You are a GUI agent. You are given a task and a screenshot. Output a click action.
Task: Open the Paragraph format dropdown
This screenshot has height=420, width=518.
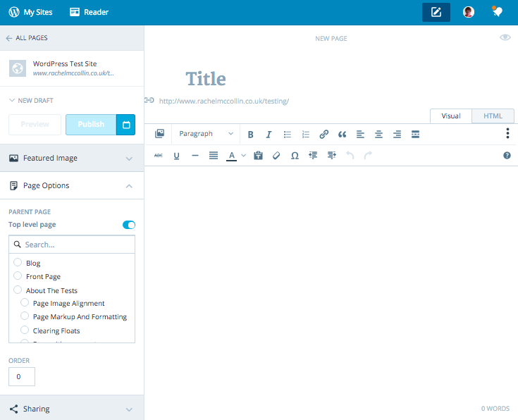pos(206,134)
